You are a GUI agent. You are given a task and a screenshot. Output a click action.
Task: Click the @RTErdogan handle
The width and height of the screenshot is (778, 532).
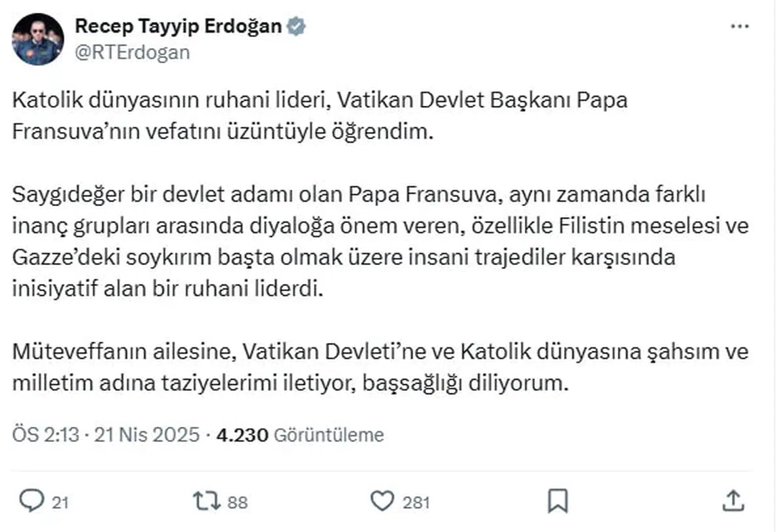click(132, 52)
